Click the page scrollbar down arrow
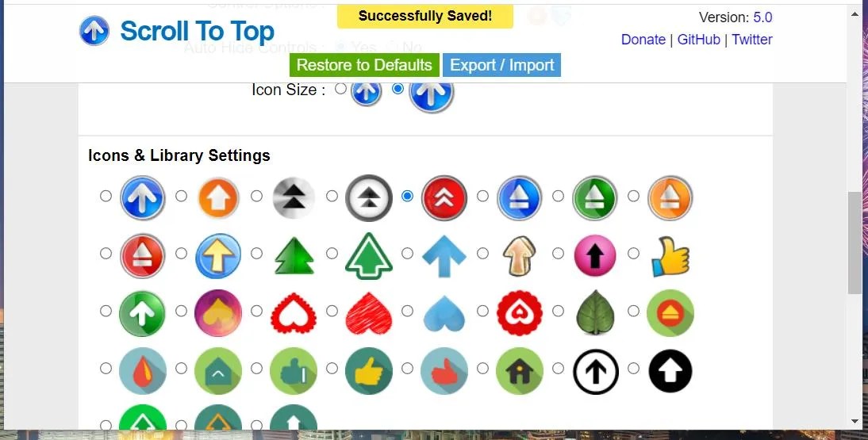This screenshot has height=440, width=868. click(x=855, y=422)
